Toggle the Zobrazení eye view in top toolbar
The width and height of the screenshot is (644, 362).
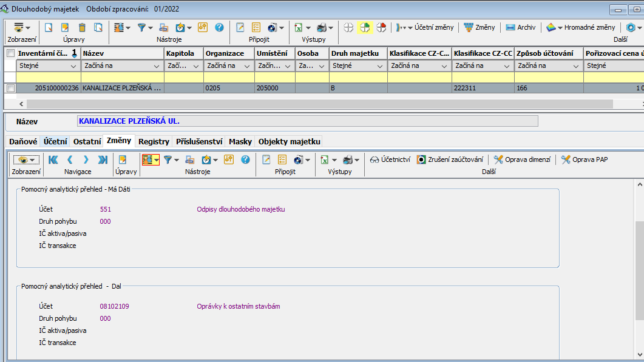(19, 27)
